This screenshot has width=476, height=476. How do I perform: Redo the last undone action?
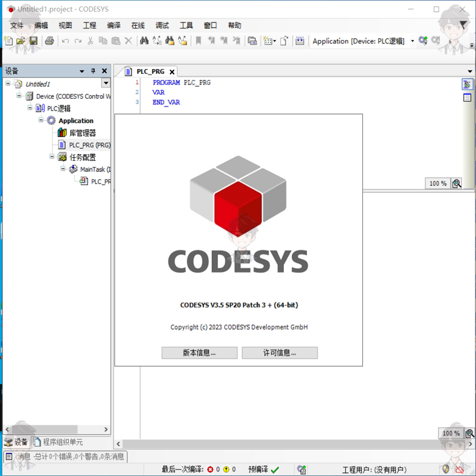78,40
